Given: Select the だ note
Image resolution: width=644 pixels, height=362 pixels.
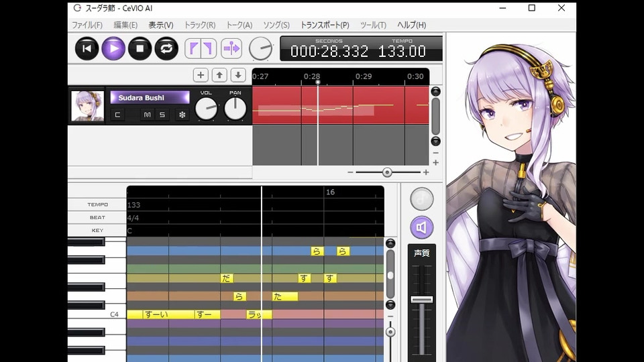Looking at the screenshot, I should (227, 278).
